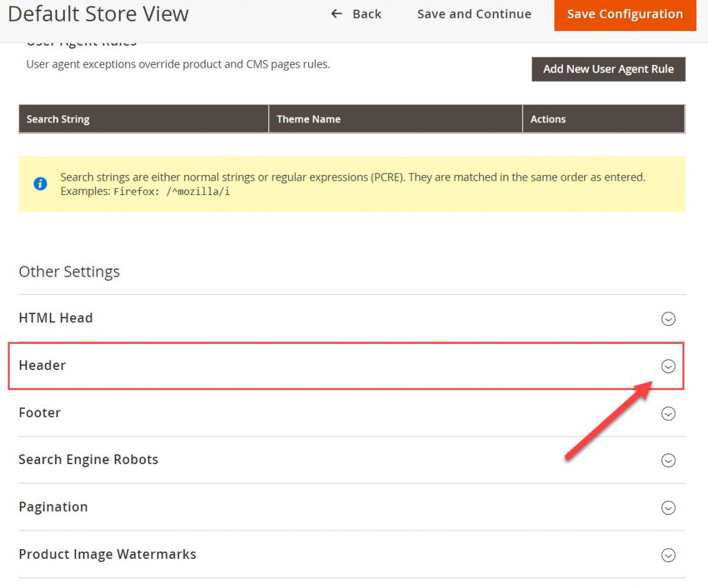Click the HTML Head chevron icon
The width and height of the screenshot is (708, 588).
click(669, 319)
